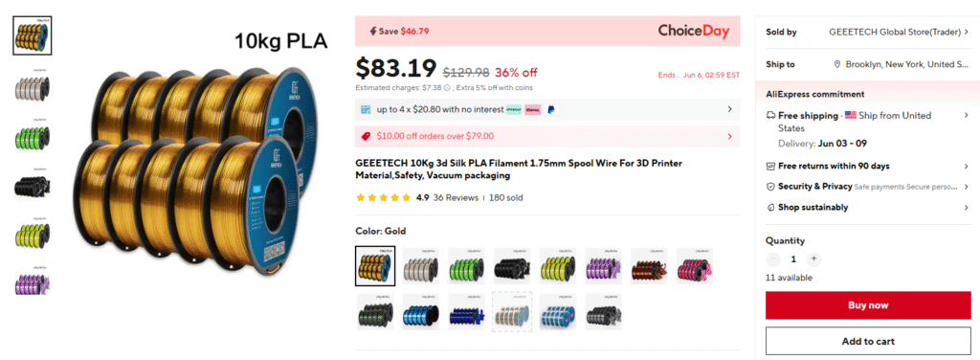Image resolution: width=980 pixels, height=360 pixels.
Task: Click the Add to cart button
Action: (x=868, y=341)
